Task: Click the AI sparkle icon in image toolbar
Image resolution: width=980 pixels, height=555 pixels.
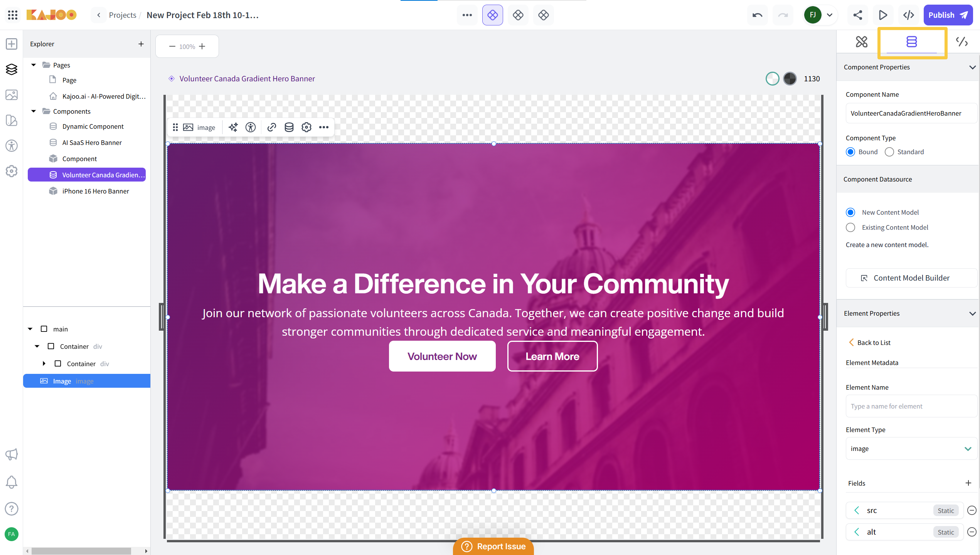Action: [233, 127]
